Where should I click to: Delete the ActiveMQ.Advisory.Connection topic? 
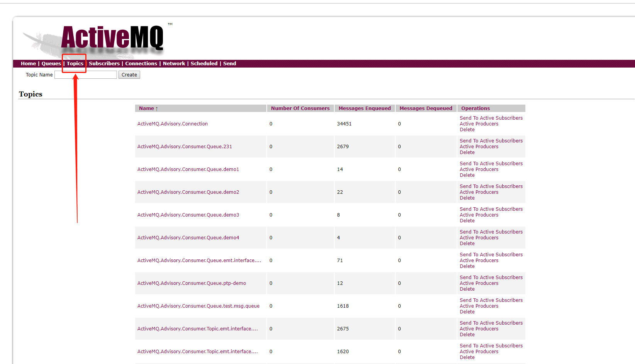coord(467,129)
